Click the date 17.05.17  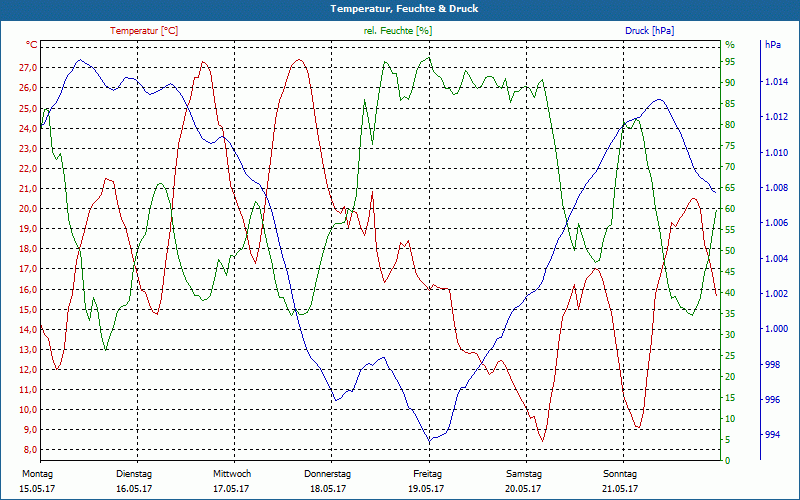click(231, 489)
